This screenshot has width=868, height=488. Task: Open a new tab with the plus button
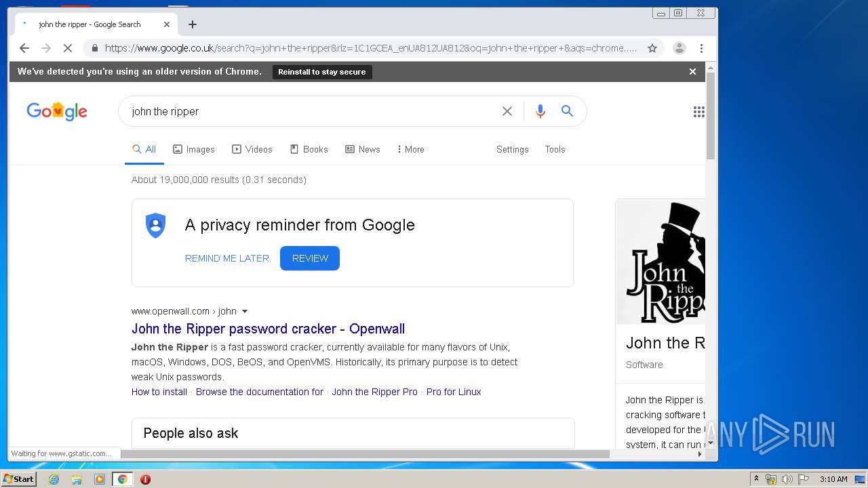point(193,24)
